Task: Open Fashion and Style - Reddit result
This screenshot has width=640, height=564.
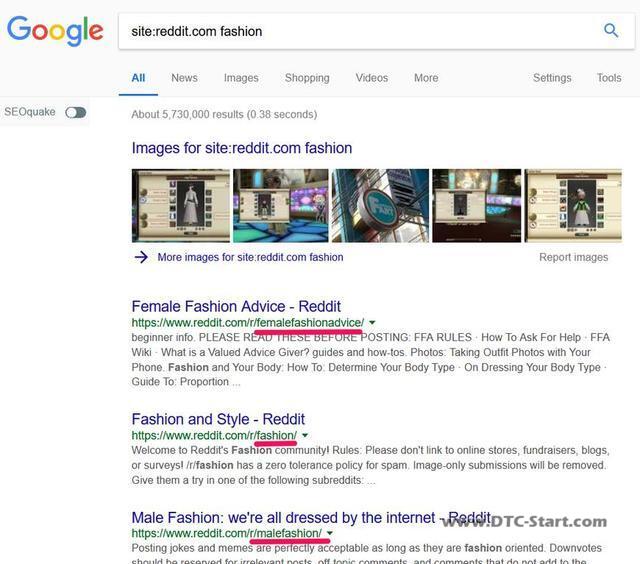Action: [x=218, y=419]
